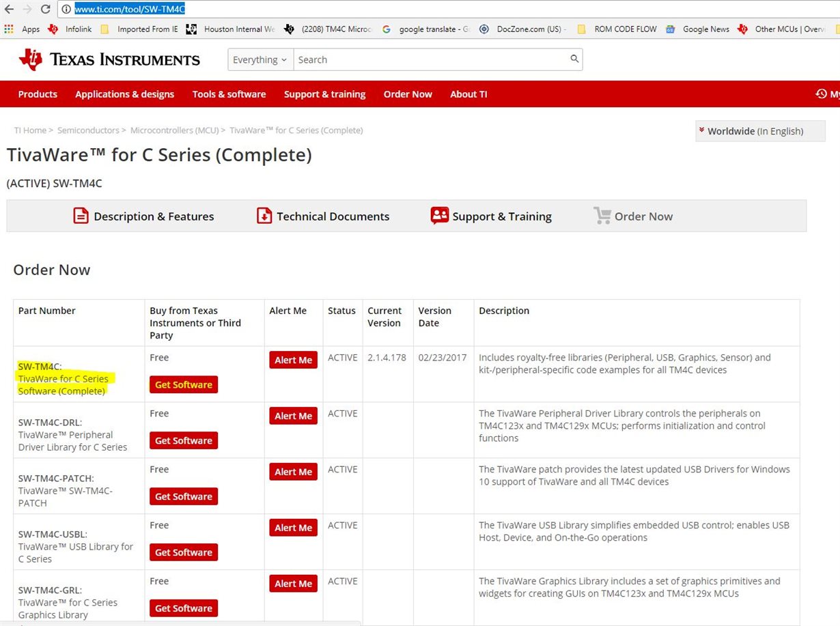Click the current version value 2.1.4.178

pos(387,358)
